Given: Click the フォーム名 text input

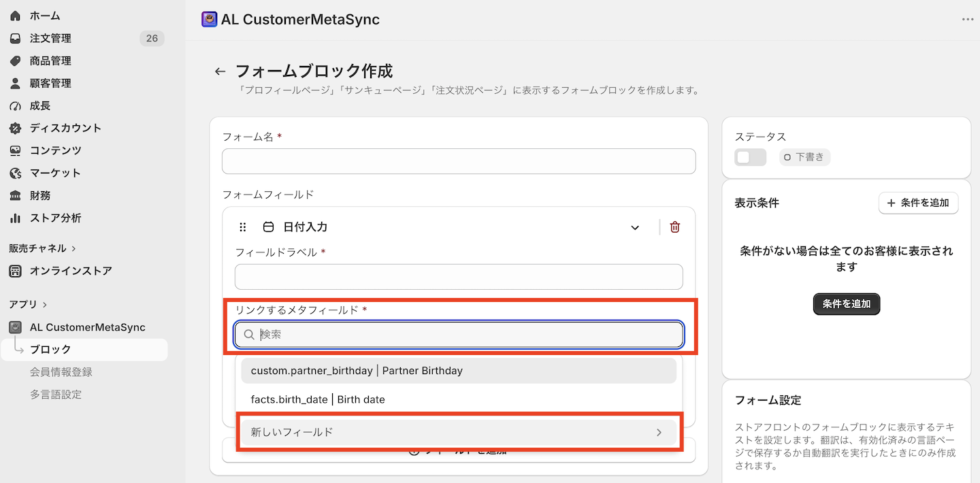Looking at the screenshot, I should click(x=459, y=161).
